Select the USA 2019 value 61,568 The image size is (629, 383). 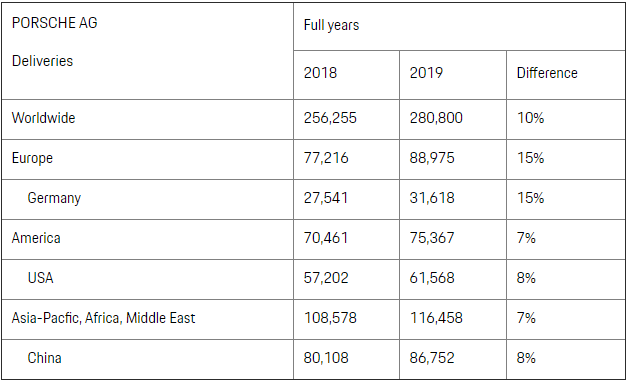(432, 278)
